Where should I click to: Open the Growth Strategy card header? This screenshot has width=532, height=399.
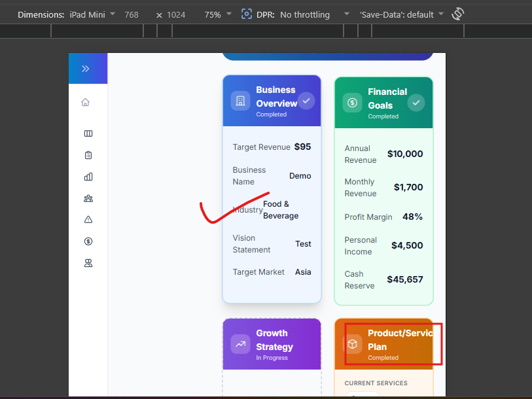[272, 344]
